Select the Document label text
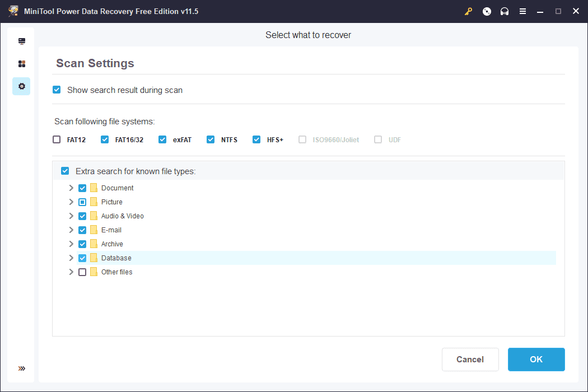Image resolution: width=588 pixels, height=392 pixels. coord(118,188)
